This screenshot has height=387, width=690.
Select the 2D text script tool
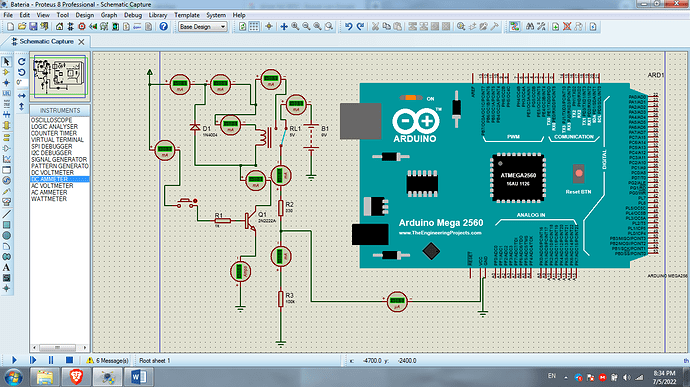(x=6, y=268)
